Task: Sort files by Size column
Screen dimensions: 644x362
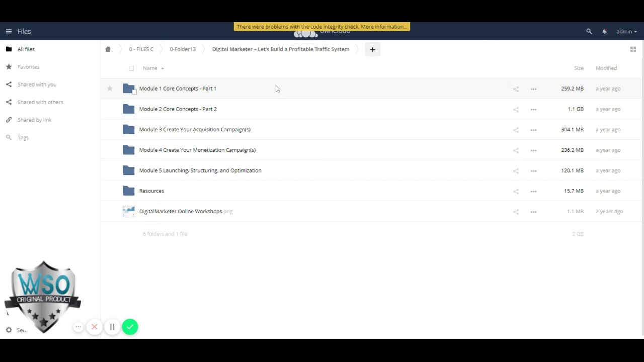Action: pos(579,68)
